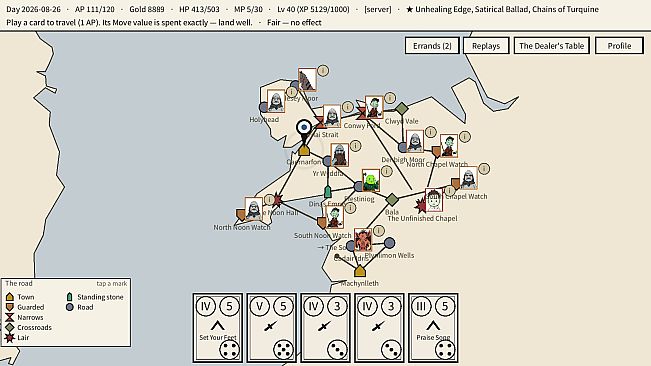Open the Unfinished Chapel face portrait
This screenshot has height=366, width=651.
pyautogui.click(x=434, y=200)
